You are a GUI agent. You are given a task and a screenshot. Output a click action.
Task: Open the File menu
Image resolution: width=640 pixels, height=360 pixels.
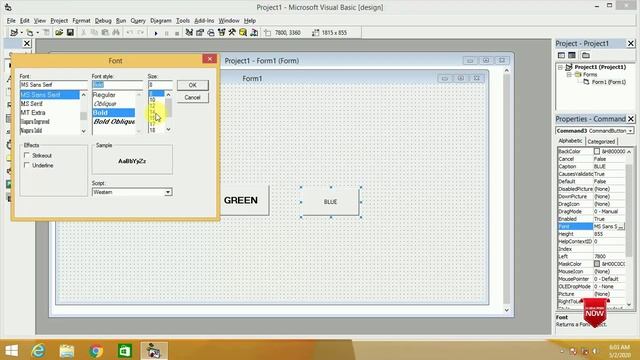click(11, 20)
